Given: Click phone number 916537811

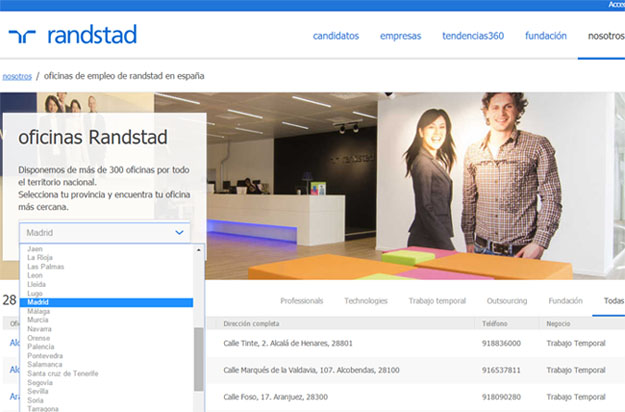Looking at the screenshot, I should pyautogui.click(x=501, y=370).
